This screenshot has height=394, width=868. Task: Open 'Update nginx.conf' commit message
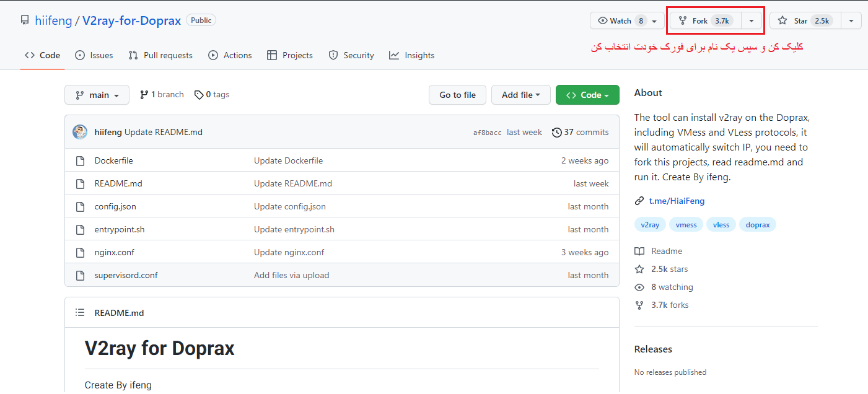[289, 252]
